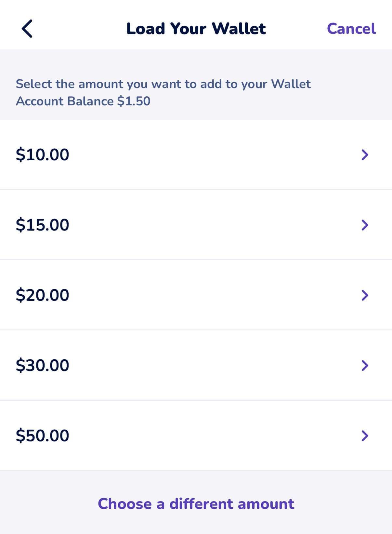Cancel loading the wallet
This screenshot has height=534, width=392.
[351, 29]
